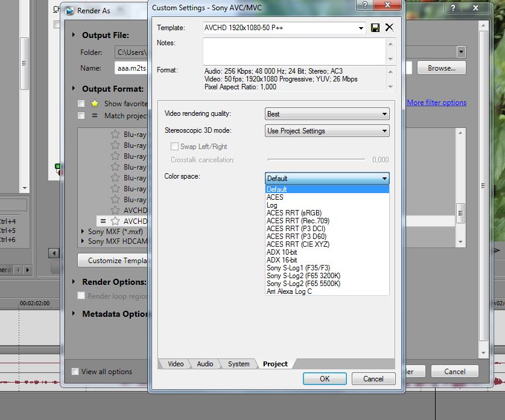This screenshot has width=505, height=420.
Task: Click the OK button
Action: coord(325,379)
